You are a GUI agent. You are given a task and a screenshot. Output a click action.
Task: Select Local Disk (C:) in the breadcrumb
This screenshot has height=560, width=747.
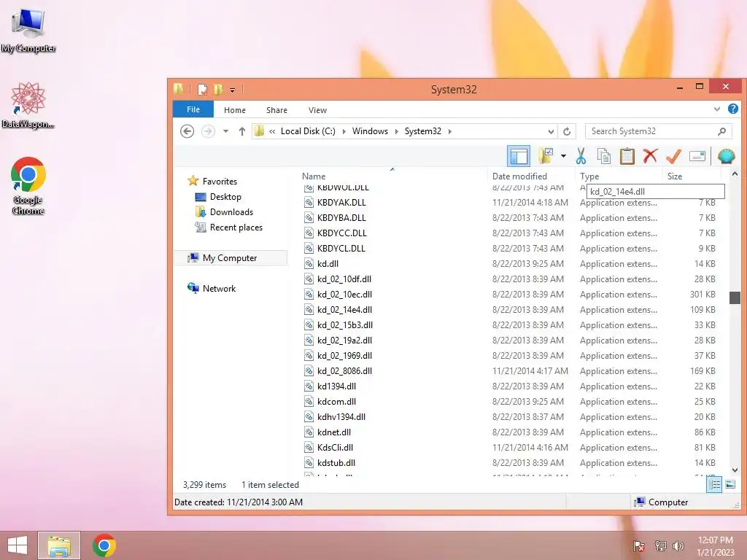pyautogui.click(x=308, y=131)
